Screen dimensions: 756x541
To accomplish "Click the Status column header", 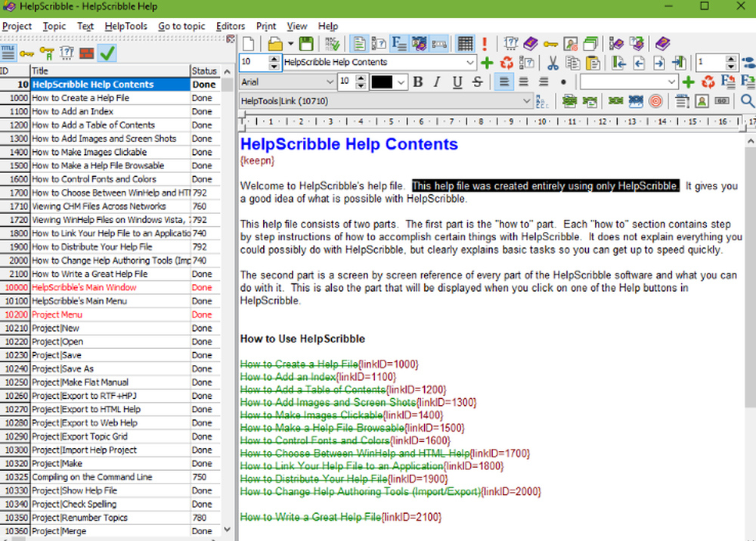I will 206,71.
